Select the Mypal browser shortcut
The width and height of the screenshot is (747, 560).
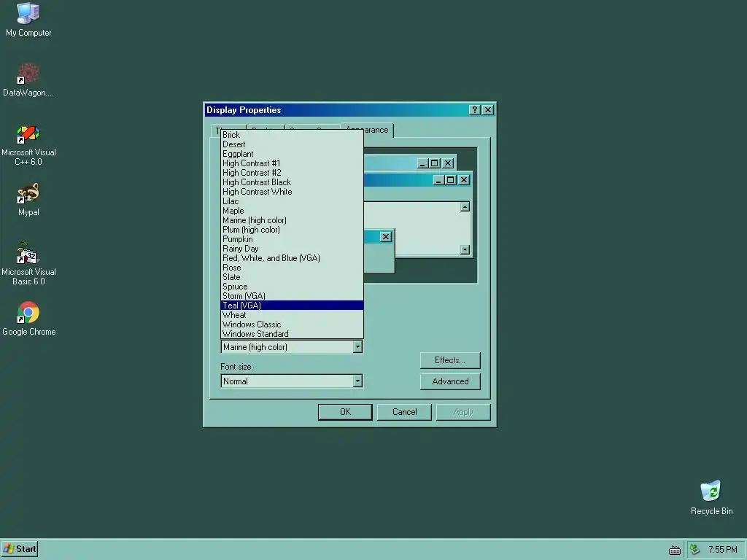click(28, 200)
